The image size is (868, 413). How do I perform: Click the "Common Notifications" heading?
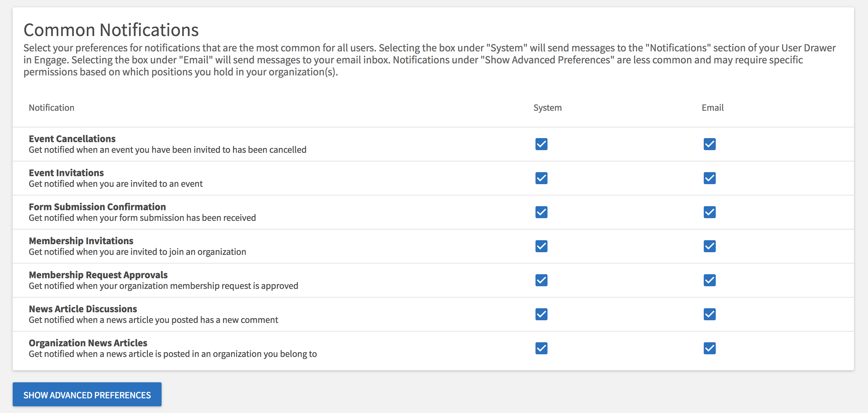(x=111, y=30)
